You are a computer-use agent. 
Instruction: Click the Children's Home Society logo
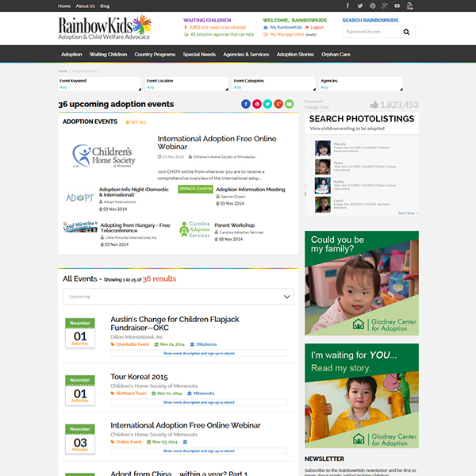(x=104, y=155)
